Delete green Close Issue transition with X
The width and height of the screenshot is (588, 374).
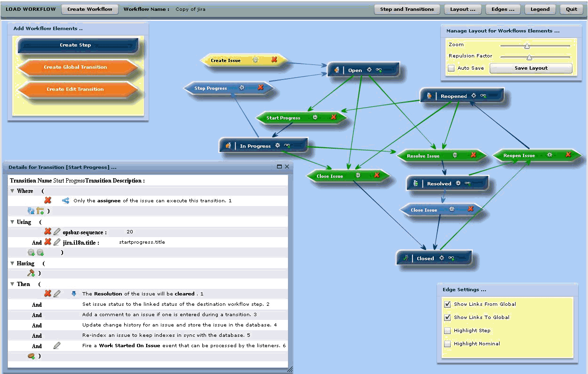(x=377, y=175)
